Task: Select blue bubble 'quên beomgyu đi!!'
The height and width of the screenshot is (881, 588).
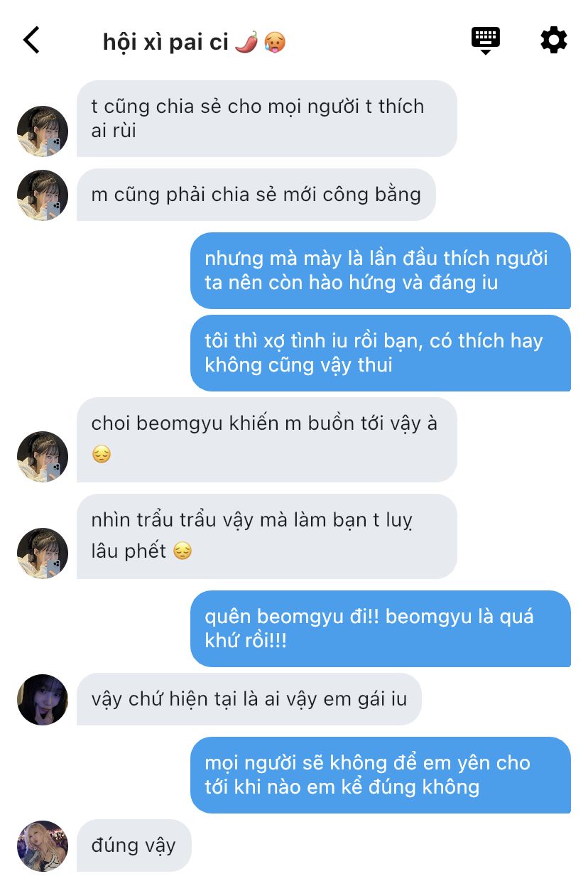Action: pos(381,629)
